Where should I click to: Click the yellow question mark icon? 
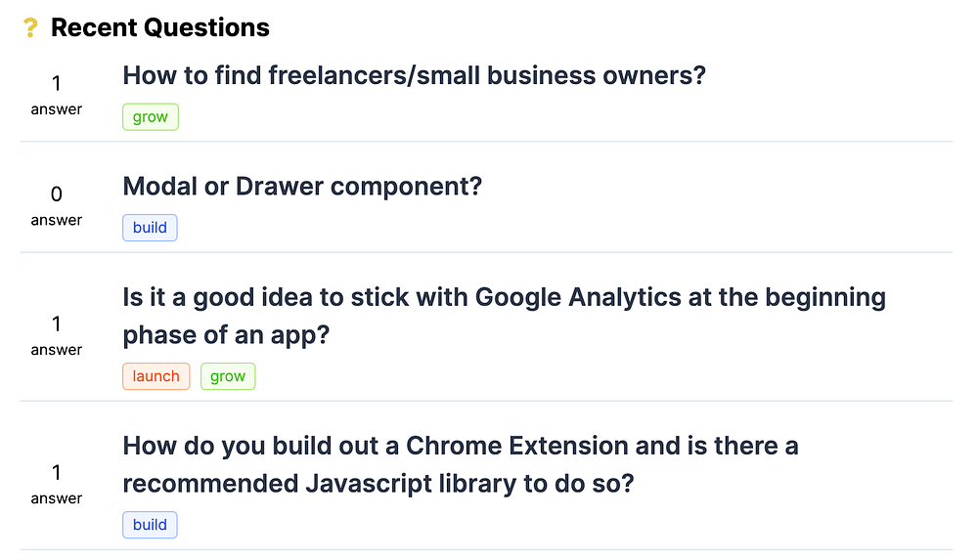(30, 28)
